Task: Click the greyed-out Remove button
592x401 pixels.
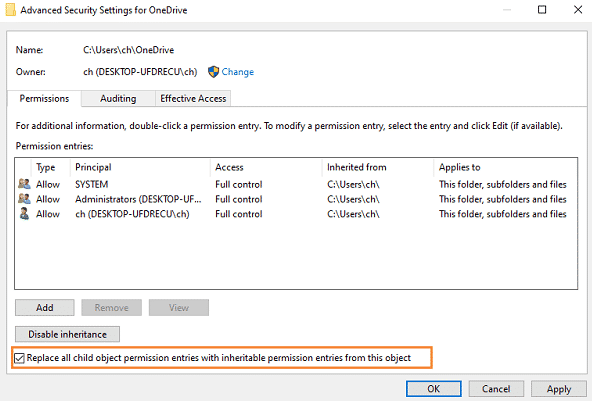Action: tap(111, 308)
